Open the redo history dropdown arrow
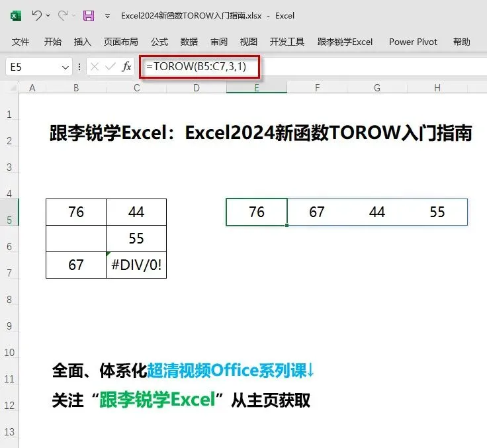The image size is (487, 448). (73, 15)
